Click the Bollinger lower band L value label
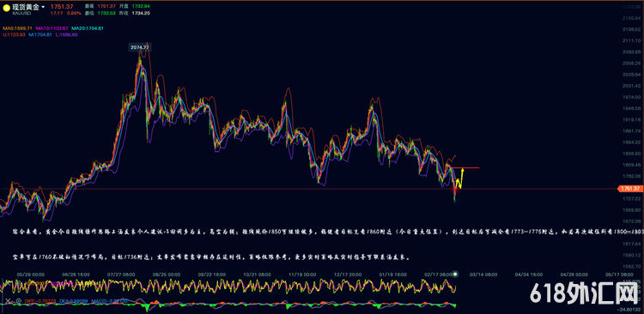 tap(66, 35)
